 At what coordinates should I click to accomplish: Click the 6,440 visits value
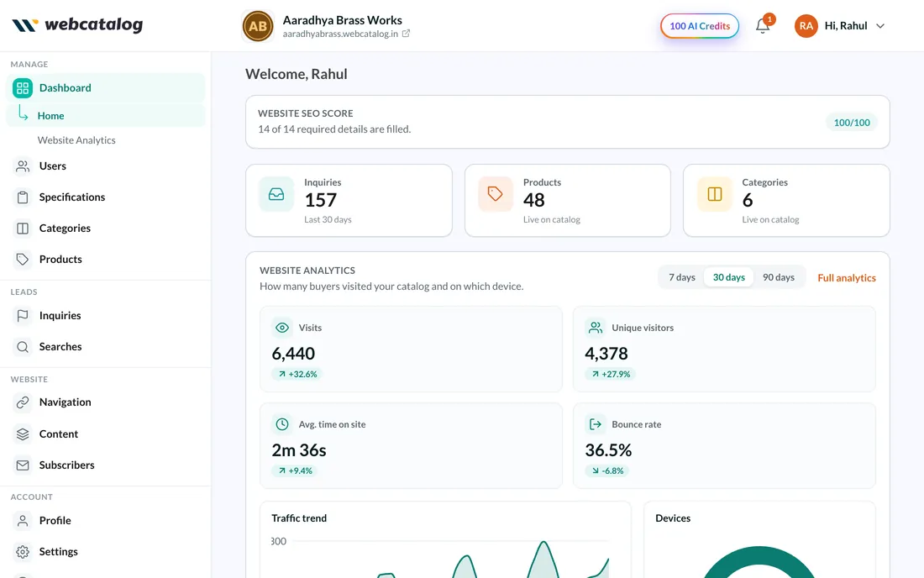pos(293,354)
